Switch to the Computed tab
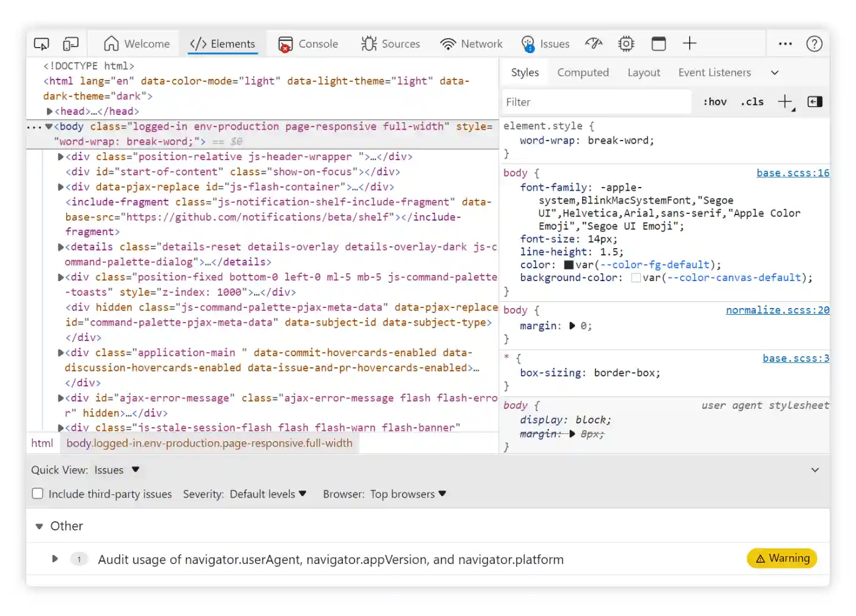 [x=583, y=72]
